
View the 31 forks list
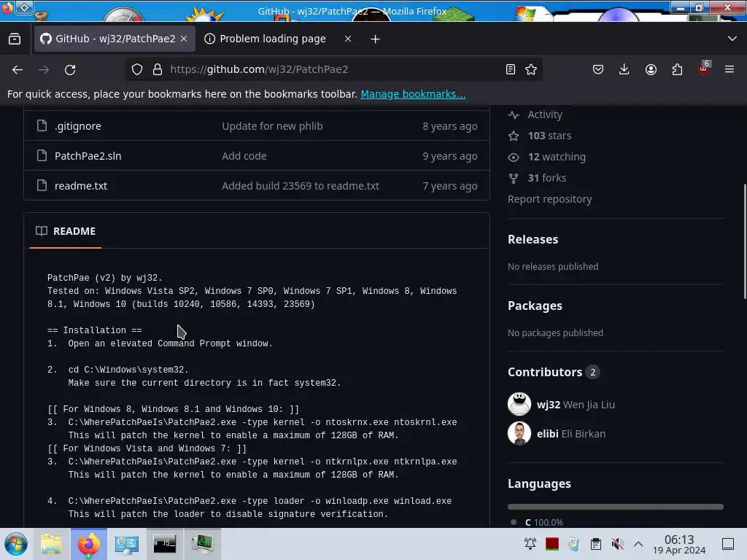tap(546, 178)
